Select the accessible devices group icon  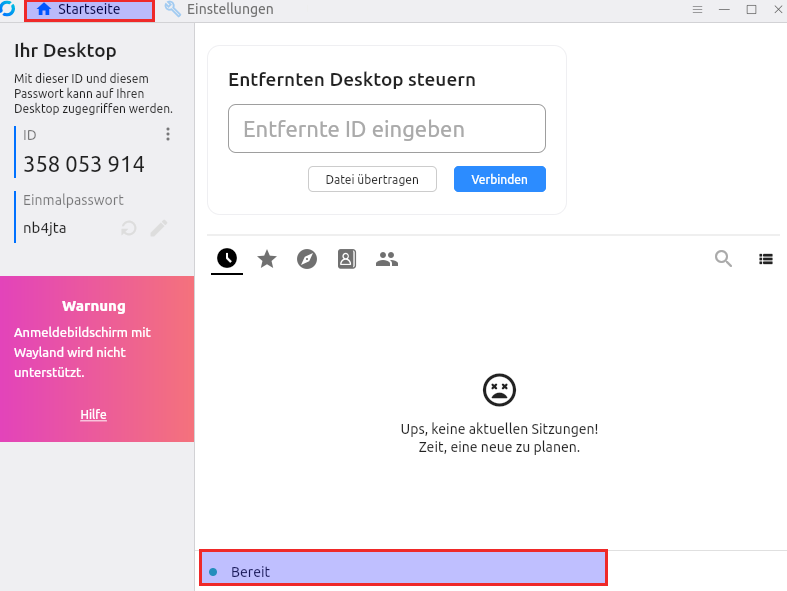pyautogui.click(x=387, y=259)
